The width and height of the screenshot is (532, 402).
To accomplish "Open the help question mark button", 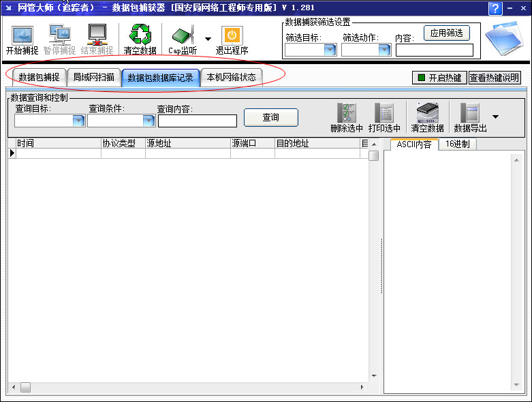I will 495,8.
